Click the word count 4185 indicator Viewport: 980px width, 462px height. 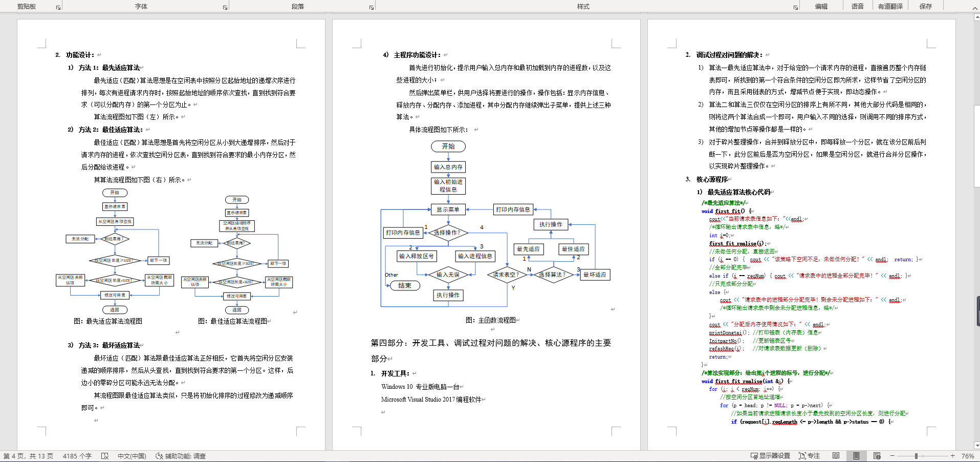tap(77, 456)
